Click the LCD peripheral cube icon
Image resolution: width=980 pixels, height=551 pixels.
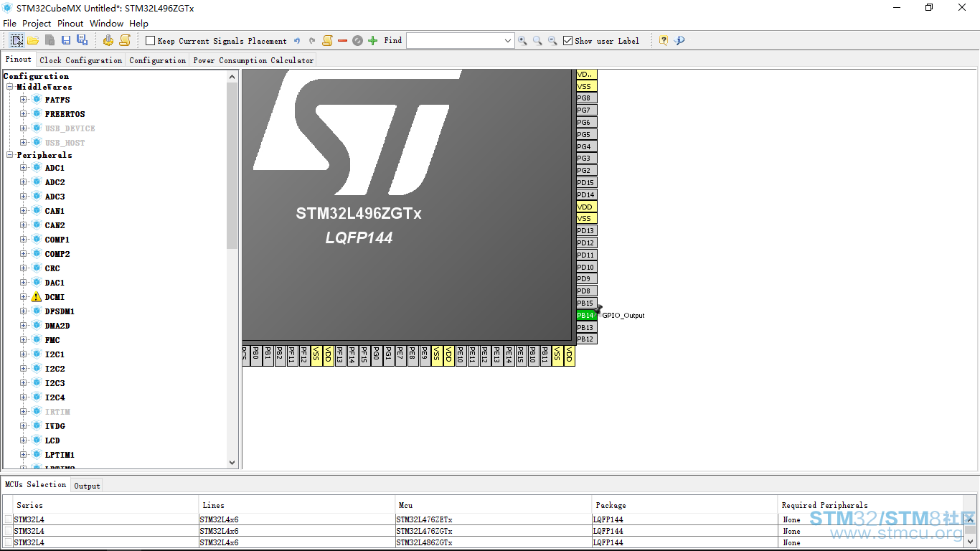pos(37,441)
